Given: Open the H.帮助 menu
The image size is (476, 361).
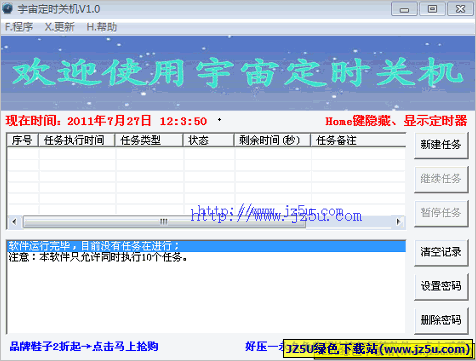Looking at the screenshot, I should [x=102, y=27].
